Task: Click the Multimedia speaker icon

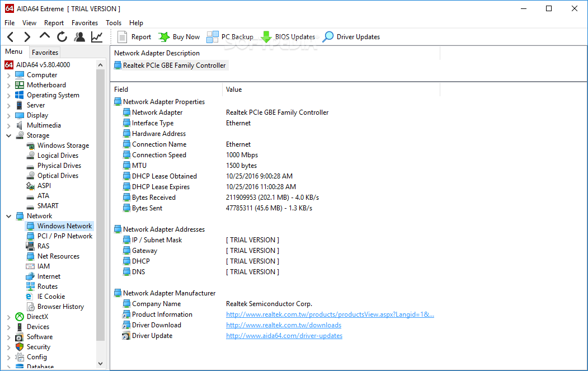Action: (20, 125)
